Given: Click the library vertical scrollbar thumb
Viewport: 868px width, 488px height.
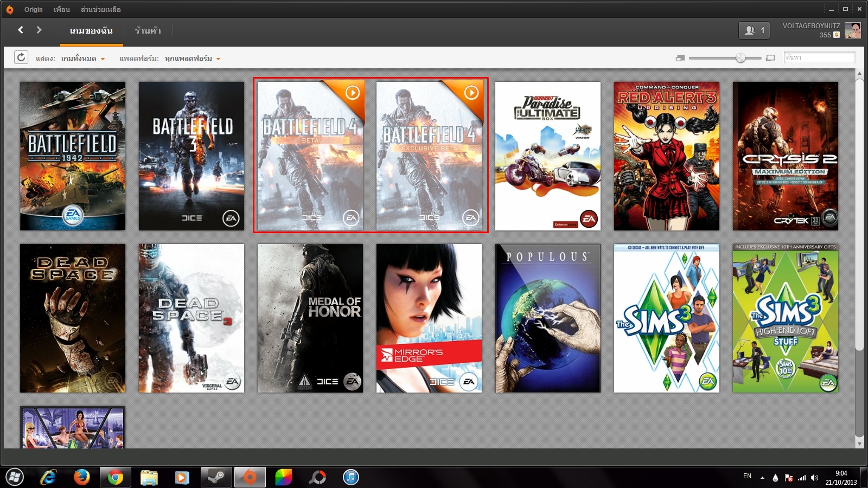Looking at the screenshot, I should coord(859,214).
